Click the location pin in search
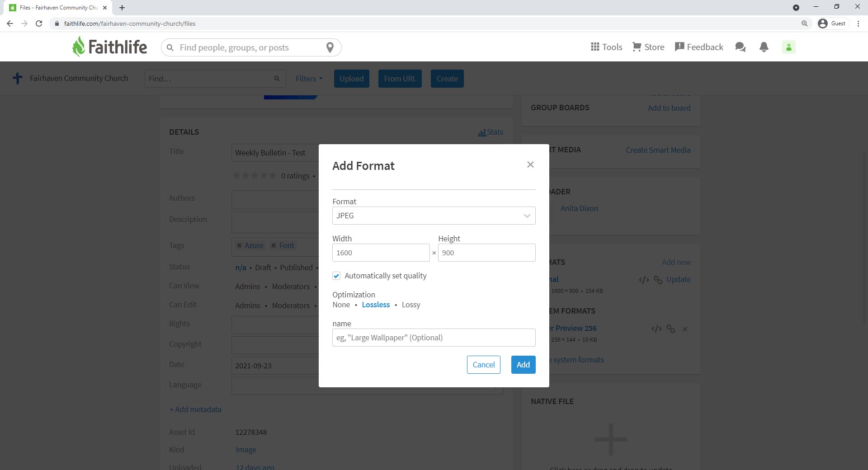Viewport: 868px width, 470px height. (x=330, y=47)
